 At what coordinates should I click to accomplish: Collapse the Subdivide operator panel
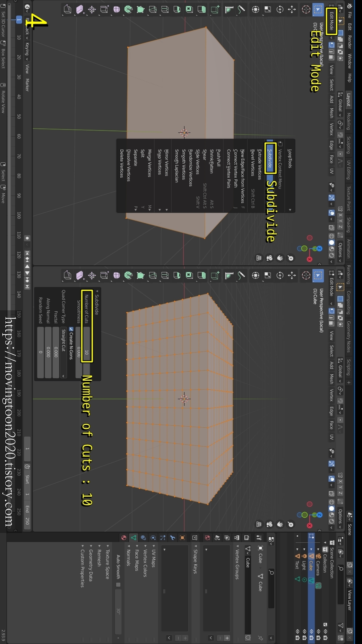97,291
